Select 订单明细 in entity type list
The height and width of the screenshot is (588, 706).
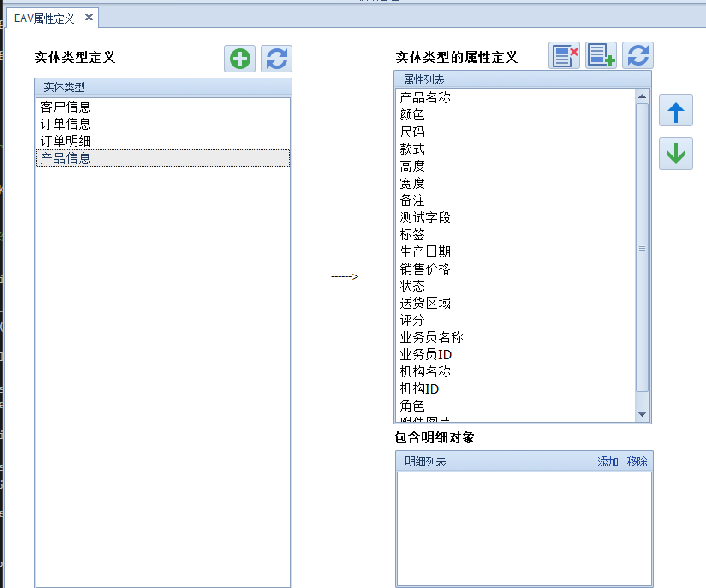coord(163,141)
